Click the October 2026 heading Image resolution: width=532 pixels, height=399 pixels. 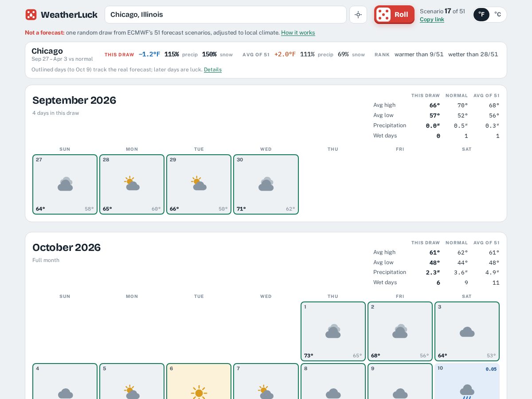pos(66,247)
